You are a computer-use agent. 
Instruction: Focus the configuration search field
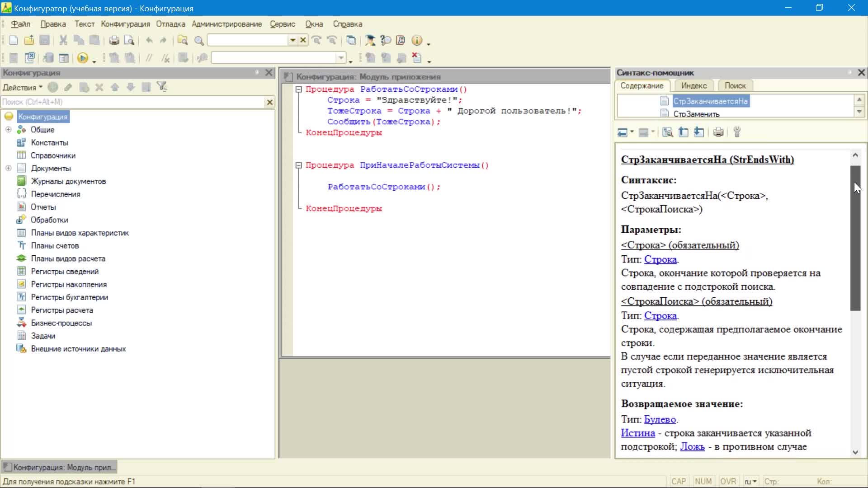(133, 102)
